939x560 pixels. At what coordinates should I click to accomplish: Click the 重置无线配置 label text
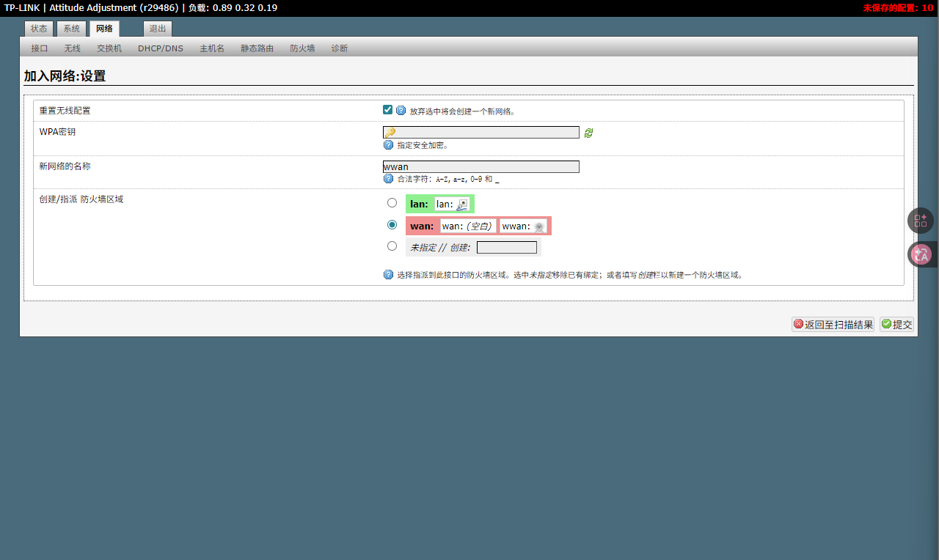point(65,111)
